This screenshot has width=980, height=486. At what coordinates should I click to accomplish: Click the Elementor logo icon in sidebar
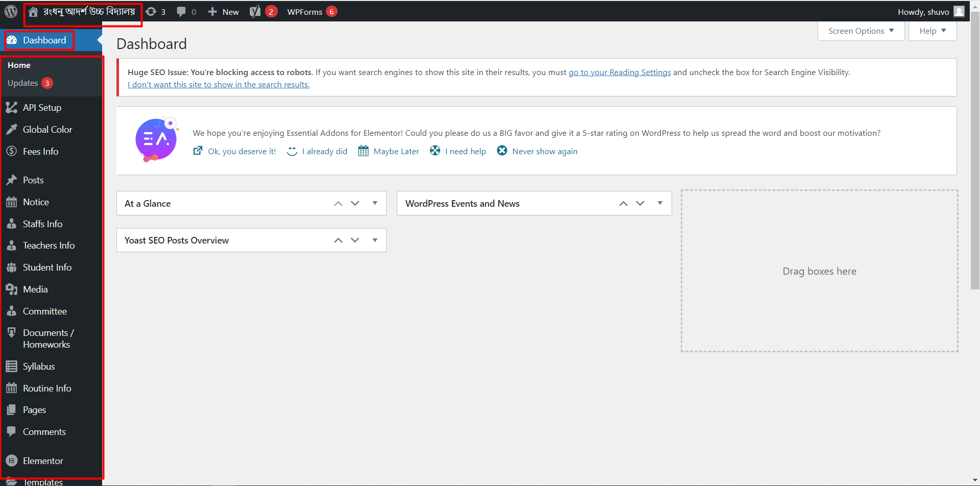click(11, 460)
